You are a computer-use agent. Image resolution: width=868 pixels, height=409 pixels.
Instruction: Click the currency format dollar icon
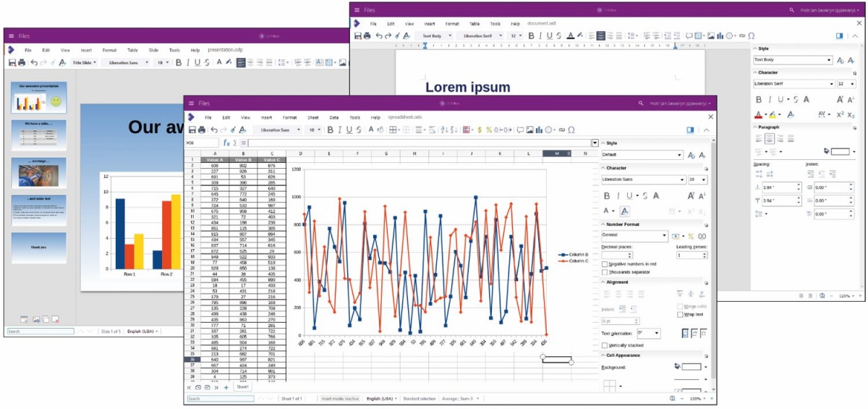(x=480, y=130)
